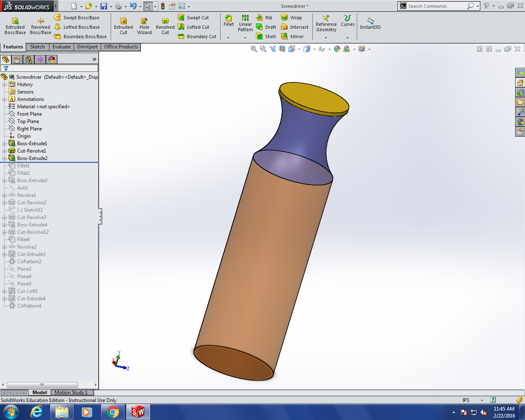Screen dimensions: 525x420
Task: Select the DimXpert tab
Action: pyautogui.click(x=87, y=47)
